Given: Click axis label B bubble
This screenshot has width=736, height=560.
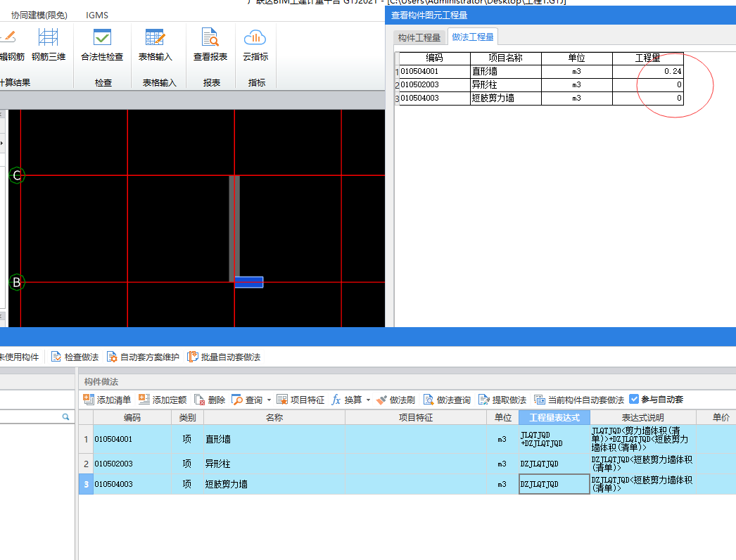Looking at the screenshot, I should [17, 282].
